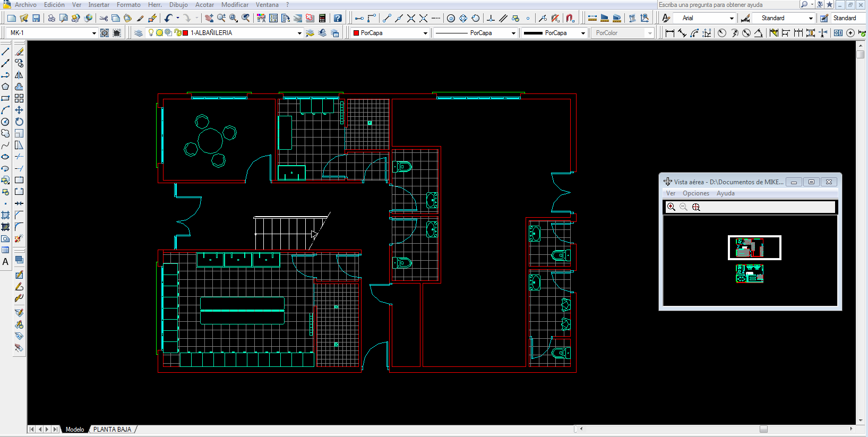
Task: Switch to the PLANTA BAJA tab
Action: (112, 429)
